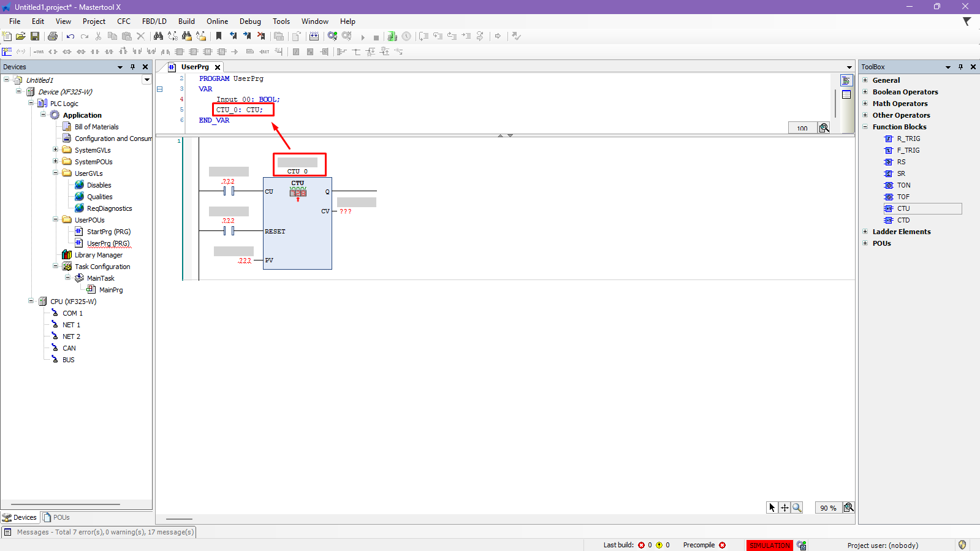Click the Print toolbar icon

click(x=53, y=37)
